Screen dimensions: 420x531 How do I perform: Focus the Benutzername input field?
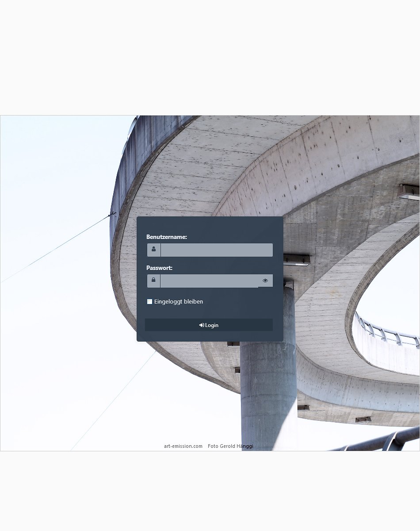216,250
